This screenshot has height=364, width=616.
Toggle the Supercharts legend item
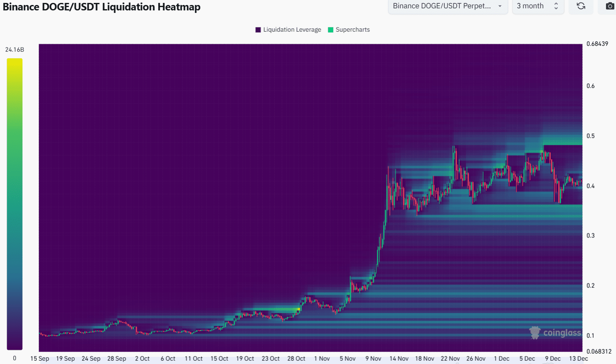click(x=349, y=30)
